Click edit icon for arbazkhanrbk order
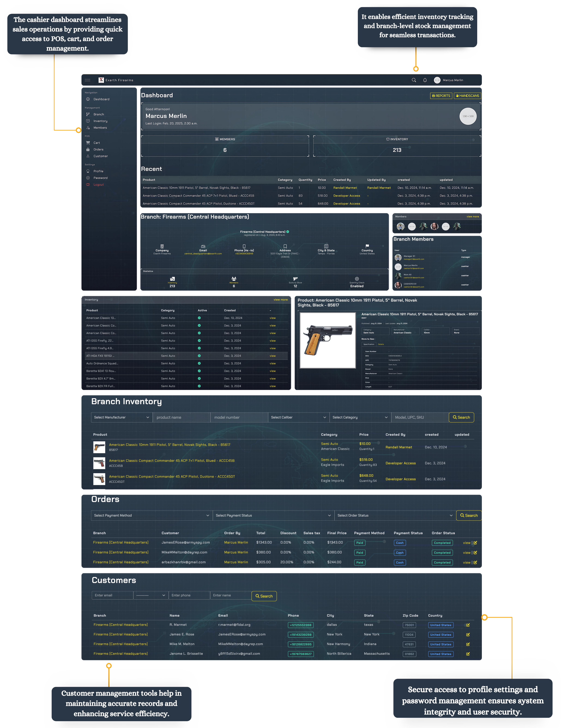561x728 pixels. tap(475, 562)
